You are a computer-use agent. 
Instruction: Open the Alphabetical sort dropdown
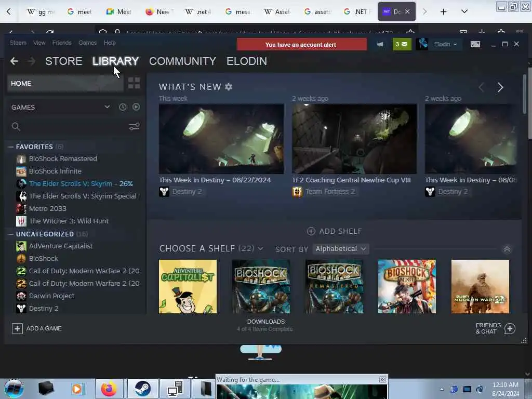click(x=341, y=249)
